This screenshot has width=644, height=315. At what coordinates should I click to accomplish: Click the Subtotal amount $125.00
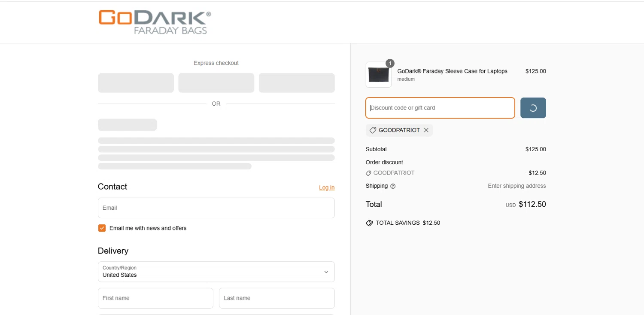click(536, 150)
